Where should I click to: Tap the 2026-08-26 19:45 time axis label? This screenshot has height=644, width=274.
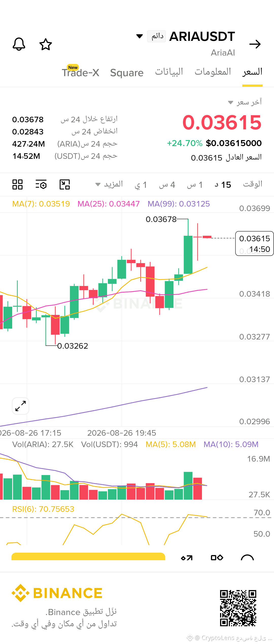point(122,433)
